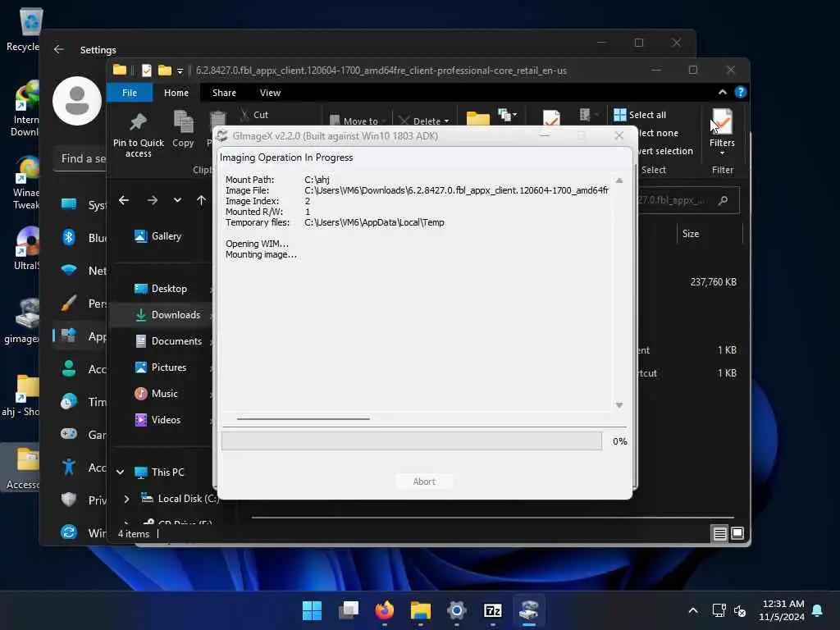This screenshot has height=630, width=840.
Task: Switch to the Share ribbon tab
Action: pyautogui.click(x=224, y=93)
